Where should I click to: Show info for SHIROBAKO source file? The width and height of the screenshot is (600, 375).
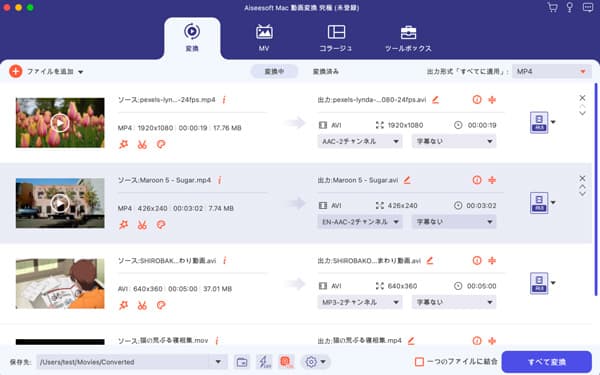tap(225, 261)
